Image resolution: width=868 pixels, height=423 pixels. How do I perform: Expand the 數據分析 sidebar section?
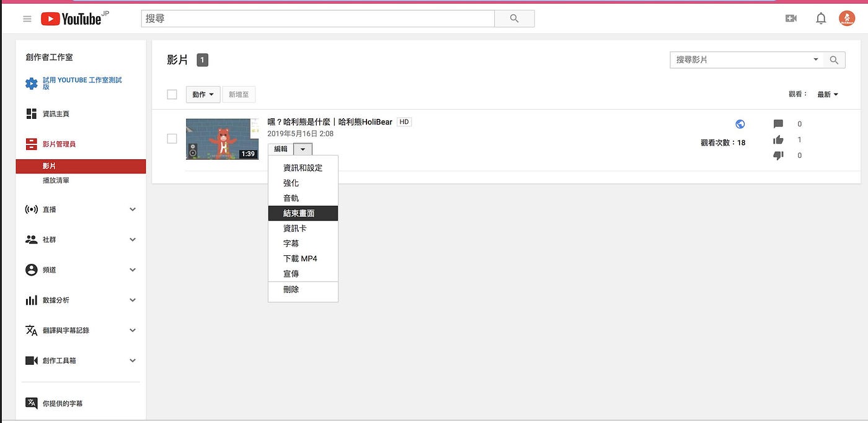point(132,300)
